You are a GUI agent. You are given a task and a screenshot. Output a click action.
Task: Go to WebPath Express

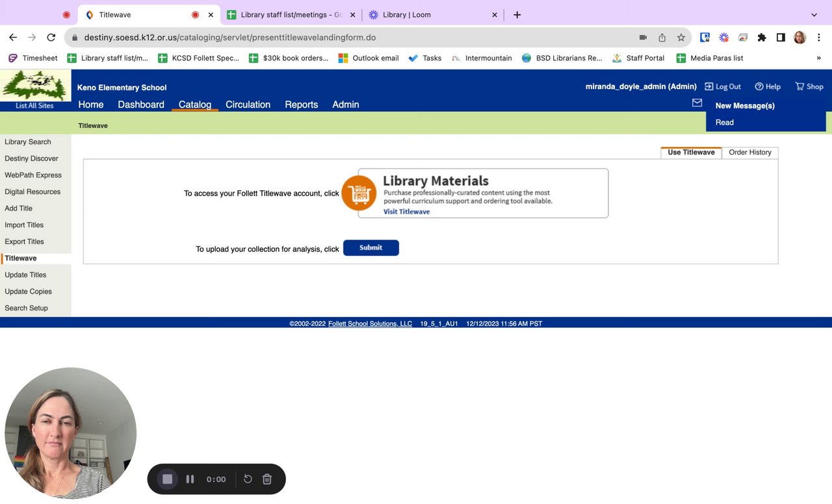(33, 175)
